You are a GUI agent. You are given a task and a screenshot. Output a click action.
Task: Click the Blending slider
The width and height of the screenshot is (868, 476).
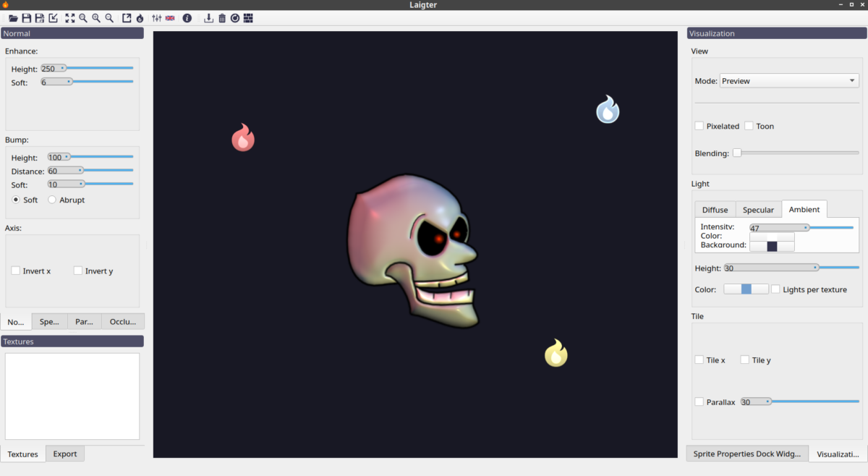click(x=797, y=153)
